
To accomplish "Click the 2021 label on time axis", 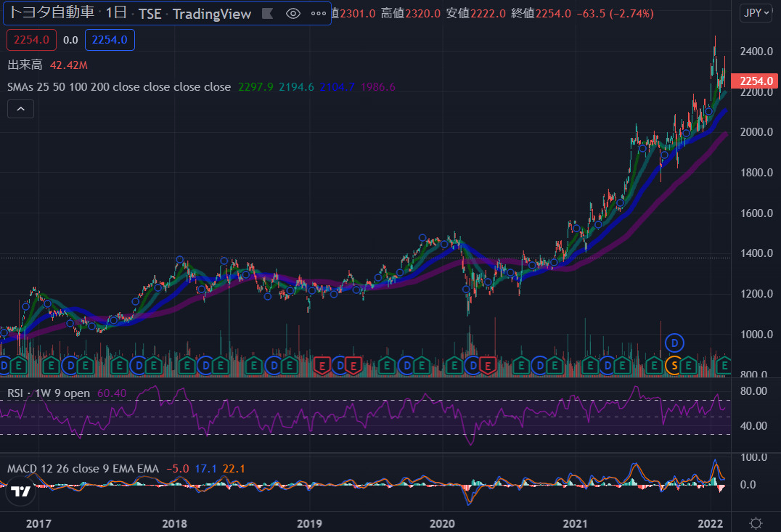I will [x=576, y=523].
